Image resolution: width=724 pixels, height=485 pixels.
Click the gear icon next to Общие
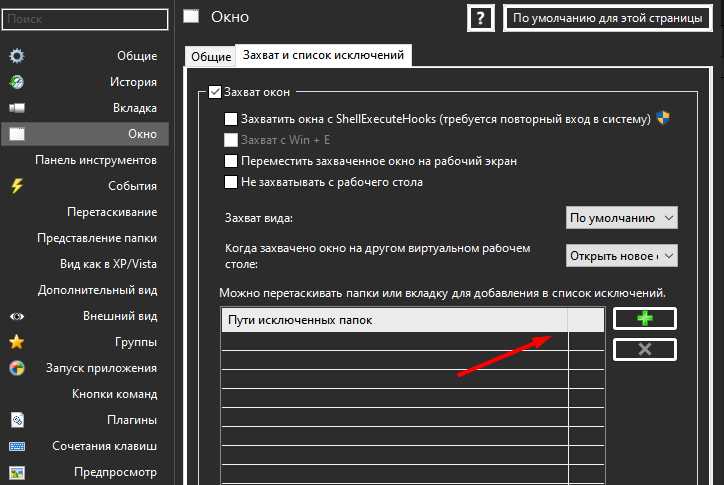17,55
